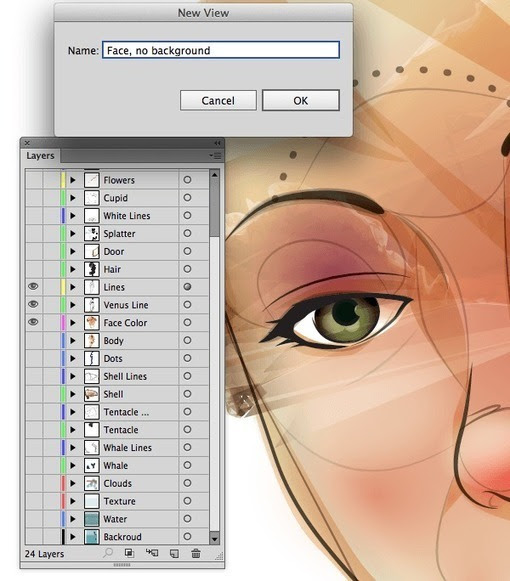Image resolution: width=510 pixels, height=581 pixels.
Task: Click the Water layer color thumbnail
Action: pyautogui.click(x=92, y=519)
